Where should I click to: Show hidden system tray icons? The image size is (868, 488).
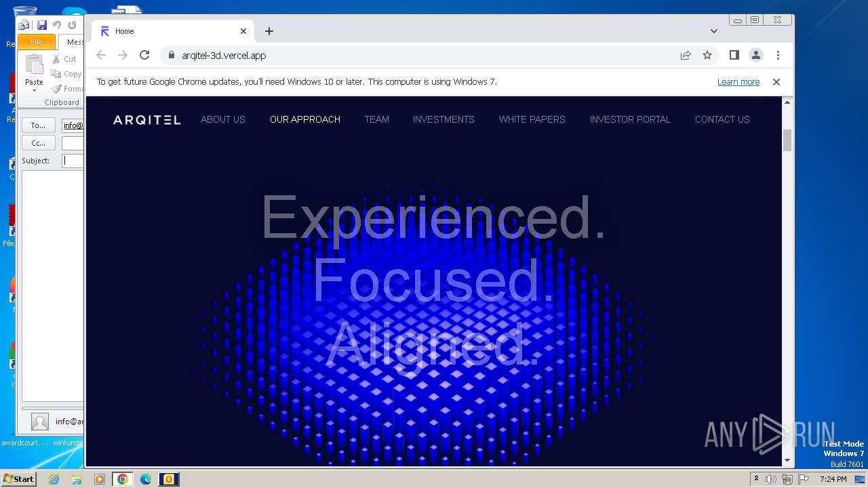[x=756, y=479]
